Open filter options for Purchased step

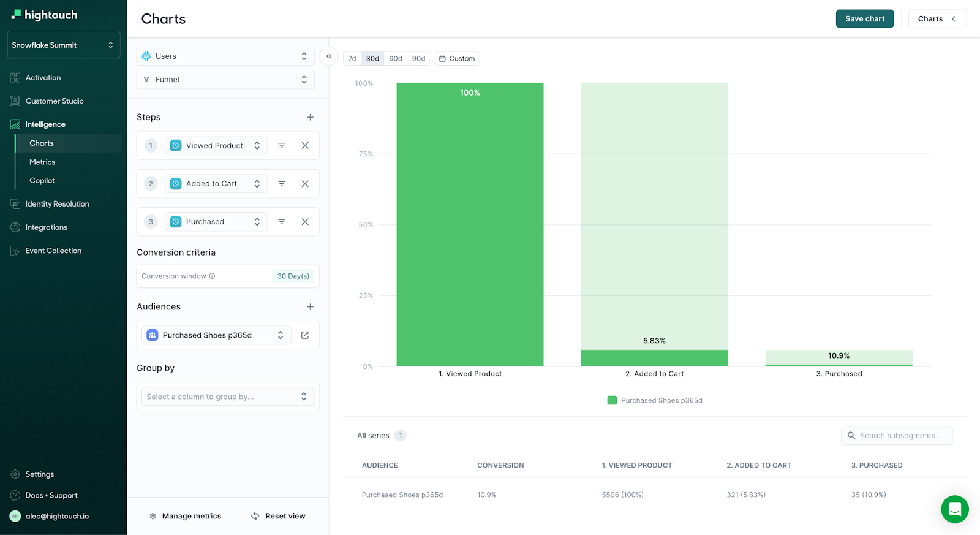tap(282, 222)
